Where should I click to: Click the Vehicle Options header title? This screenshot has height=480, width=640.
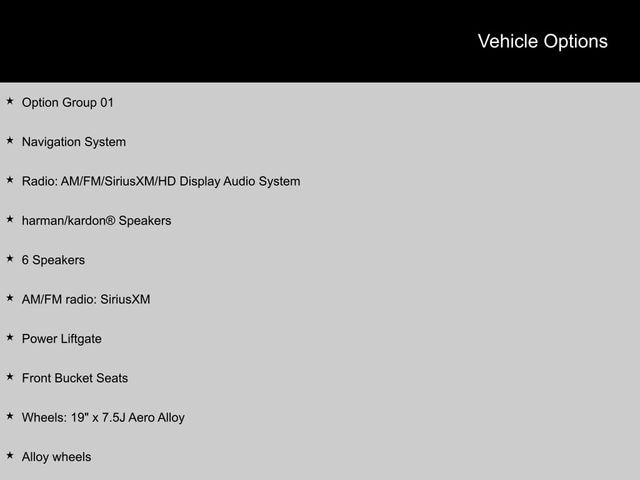[x=542, y=42]
